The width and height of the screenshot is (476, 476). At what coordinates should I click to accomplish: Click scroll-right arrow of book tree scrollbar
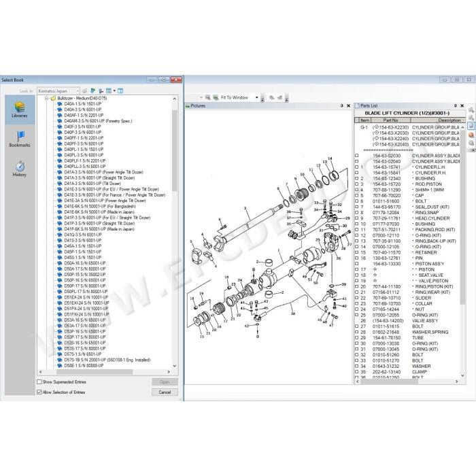(169, 372)
